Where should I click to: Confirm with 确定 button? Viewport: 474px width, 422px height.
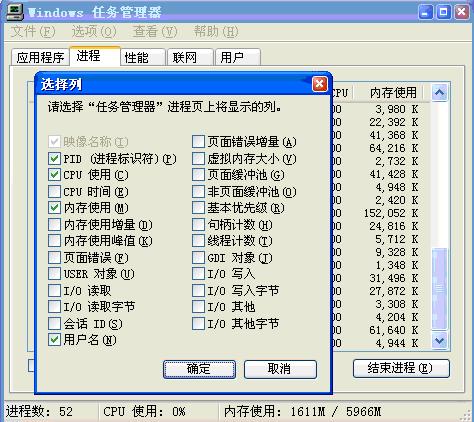[199, 369]
